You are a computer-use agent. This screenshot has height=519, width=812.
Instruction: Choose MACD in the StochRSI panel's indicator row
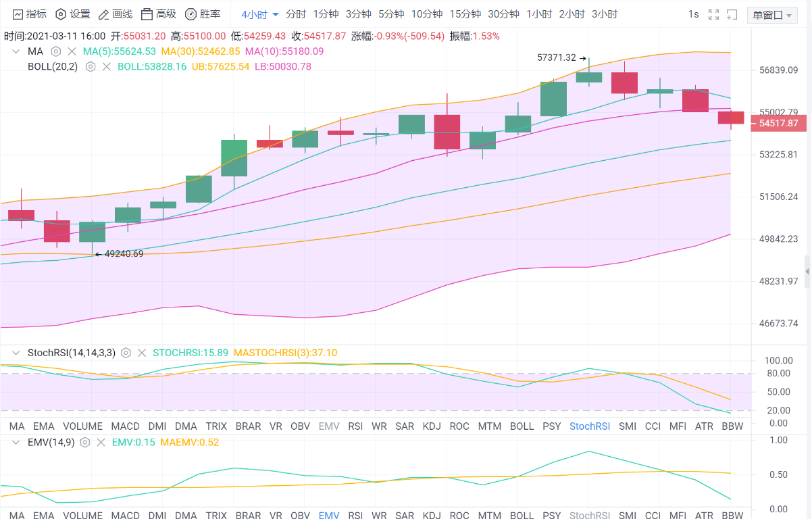126,426
